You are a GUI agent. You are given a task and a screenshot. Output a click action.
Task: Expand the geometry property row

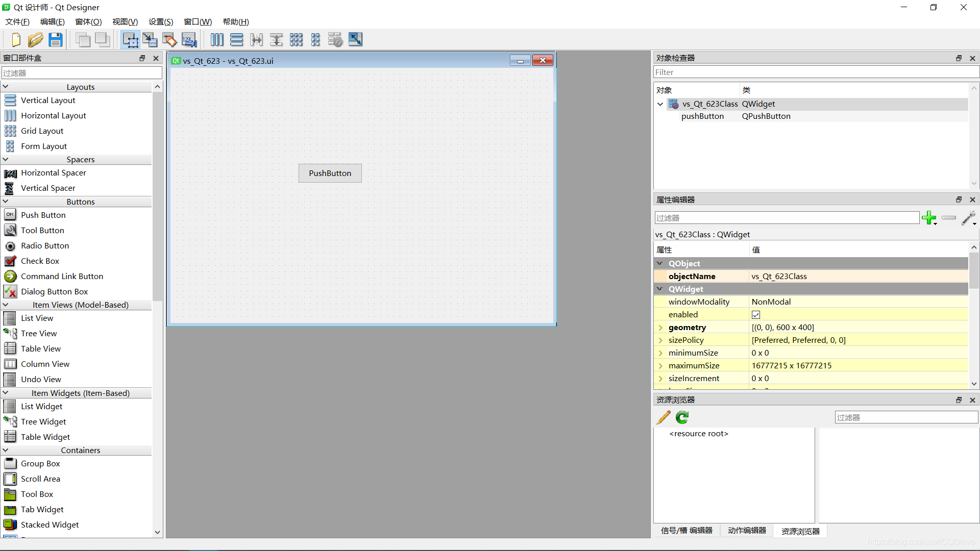[x=660, y=328]
